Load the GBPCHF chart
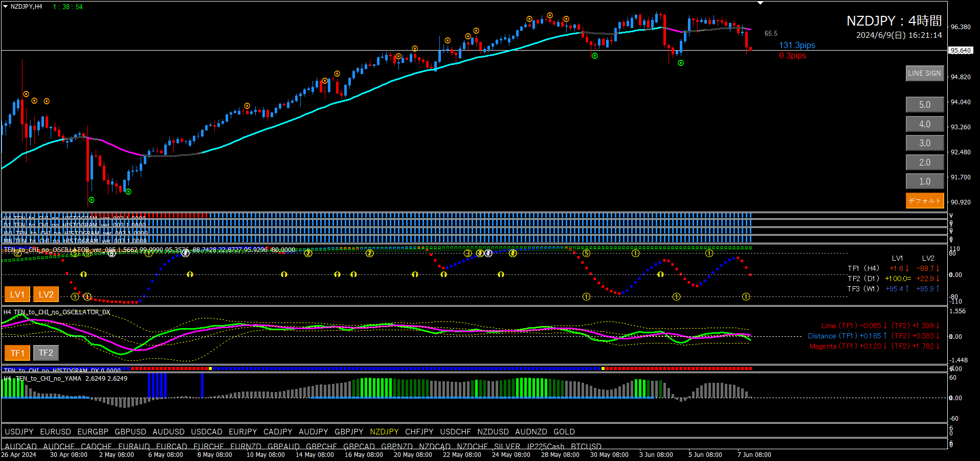This screenshot has width=980, height=461. coord(322,446)
